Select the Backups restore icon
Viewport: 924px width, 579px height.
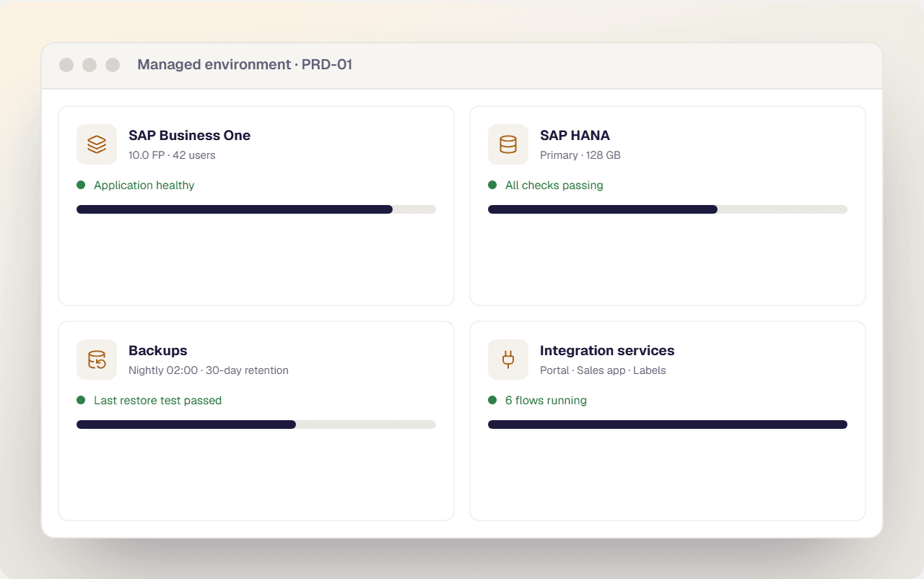[x=97, y=360]
